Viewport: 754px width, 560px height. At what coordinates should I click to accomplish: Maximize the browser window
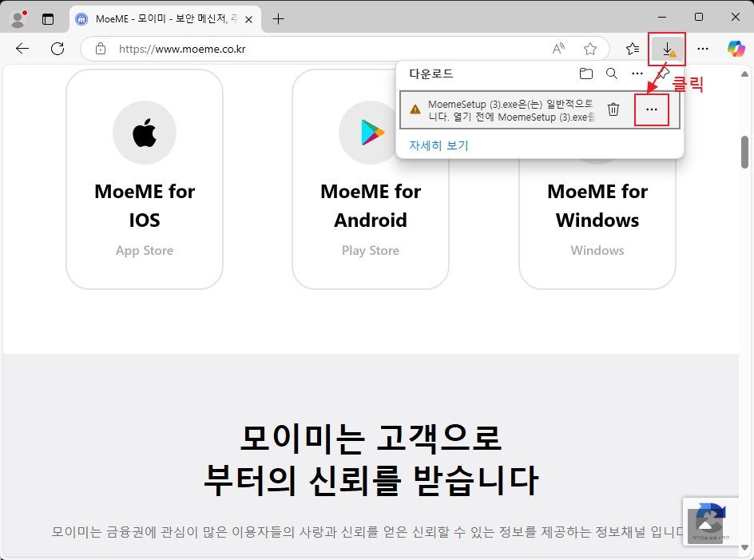(699, 18)
